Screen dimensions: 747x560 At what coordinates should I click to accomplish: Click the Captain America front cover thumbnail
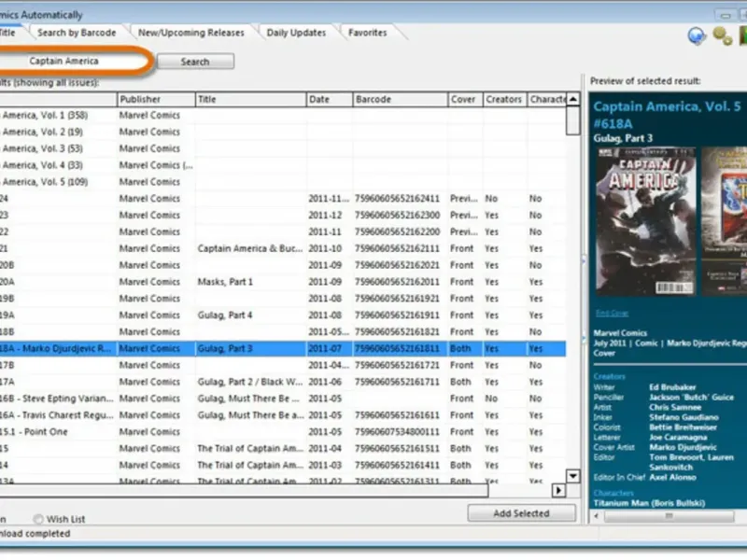[643, 221]
